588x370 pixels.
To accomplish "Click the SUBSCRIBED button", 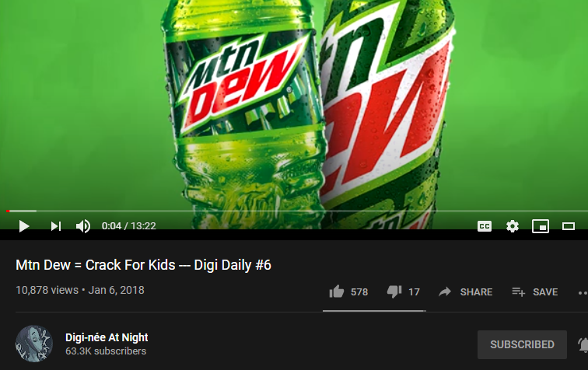I will pyautogui.click(x=522, y=344).
